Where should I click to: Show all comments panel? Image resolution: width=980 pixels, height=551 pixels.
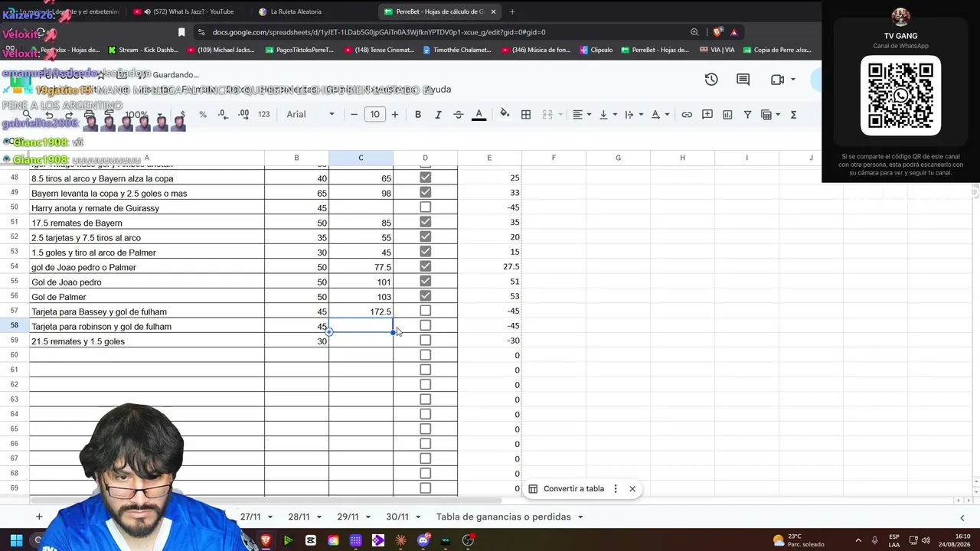click(x=743, y=80)
